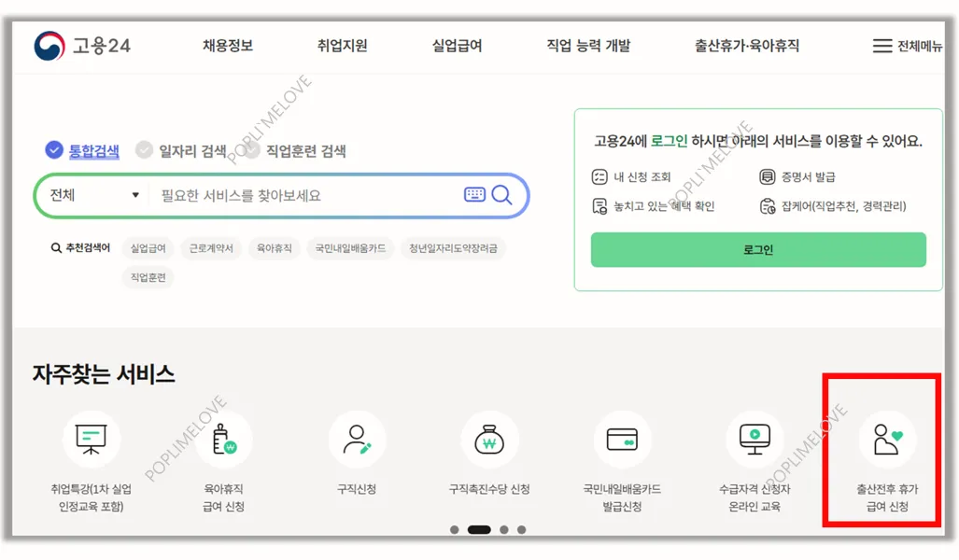Click the green 로그인 button
This screenshot has width=959, height=560.
click(x=758, y=249)
